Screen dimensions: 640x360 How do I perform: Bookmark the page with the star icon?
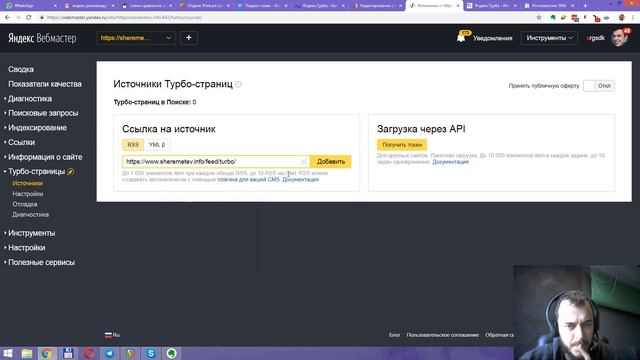tap(539, 18)
